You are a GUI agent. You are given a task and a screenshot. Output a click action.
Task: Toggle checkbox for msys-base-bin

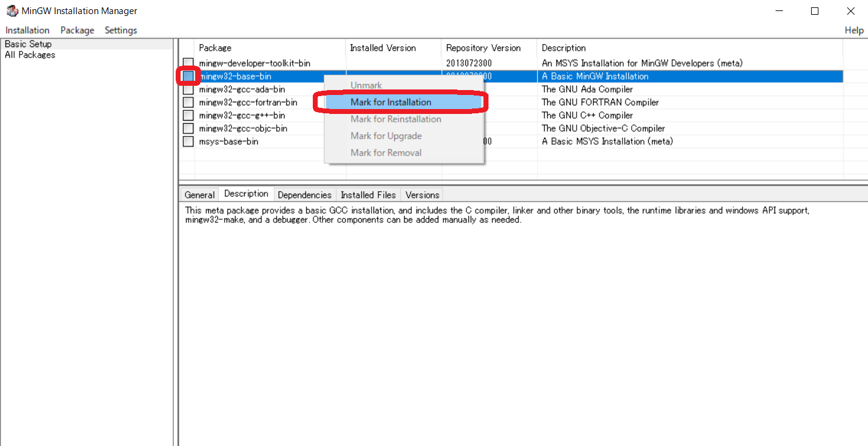[189, 142]
